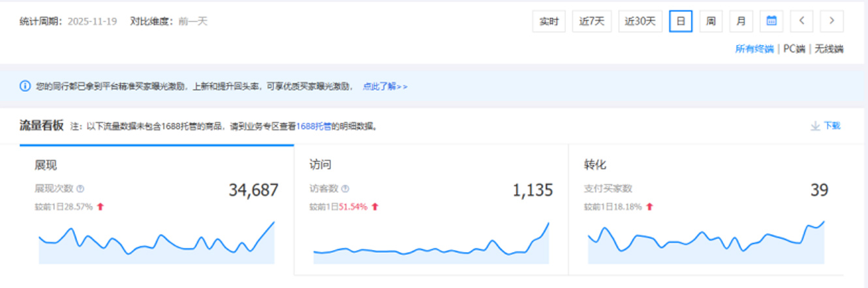
Task: Select the 日 period option
Action: click(680, 21)
